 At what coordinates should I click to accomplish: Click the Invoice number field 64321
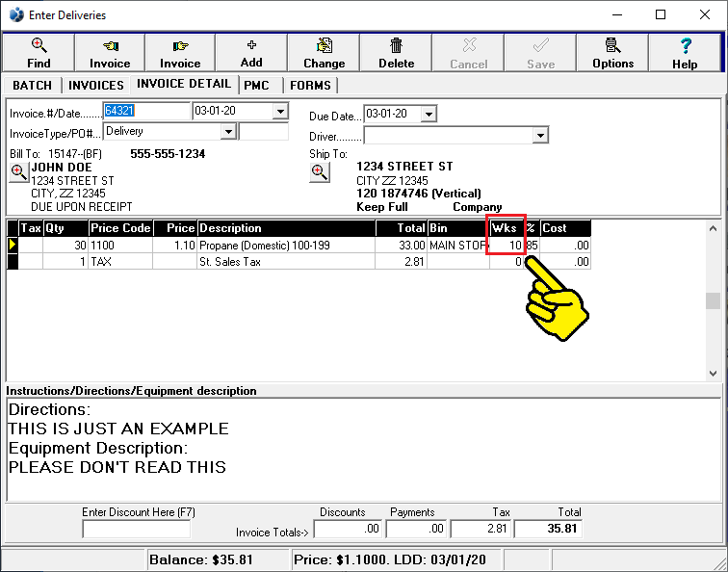(x=146, y=111)
